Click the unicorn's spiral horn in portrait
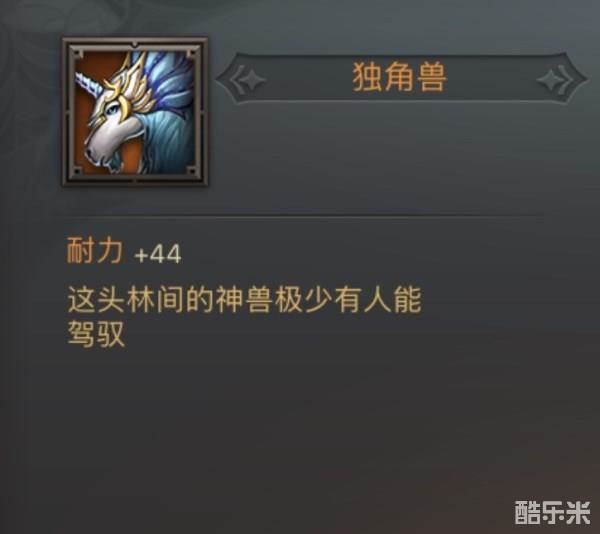600x534 pixels. (89, 82)
